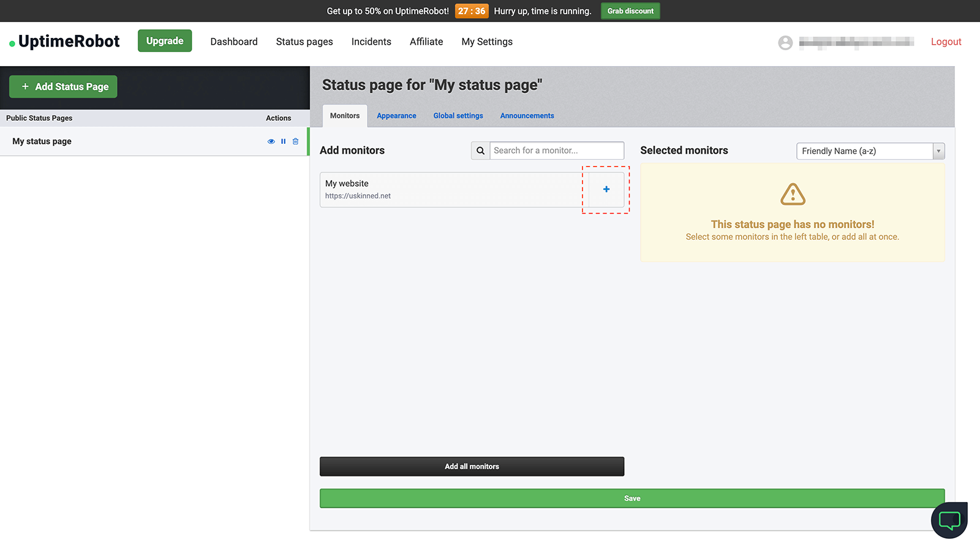Open the Friendly Name (a-z) sort dropdown
This screenshot has height=551, width=980.
pyautogui.click(x=864, y=151)
